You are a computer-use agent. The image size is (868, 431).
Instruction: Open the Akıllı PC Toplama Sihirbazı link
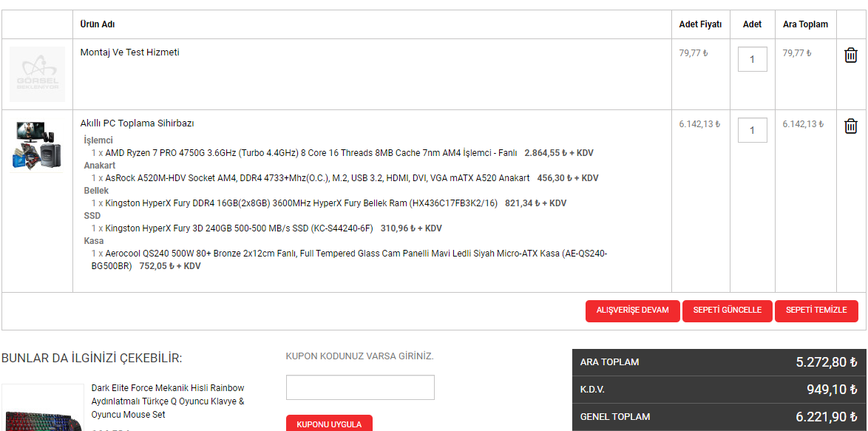pyautogui.click(x=137, y=123)
